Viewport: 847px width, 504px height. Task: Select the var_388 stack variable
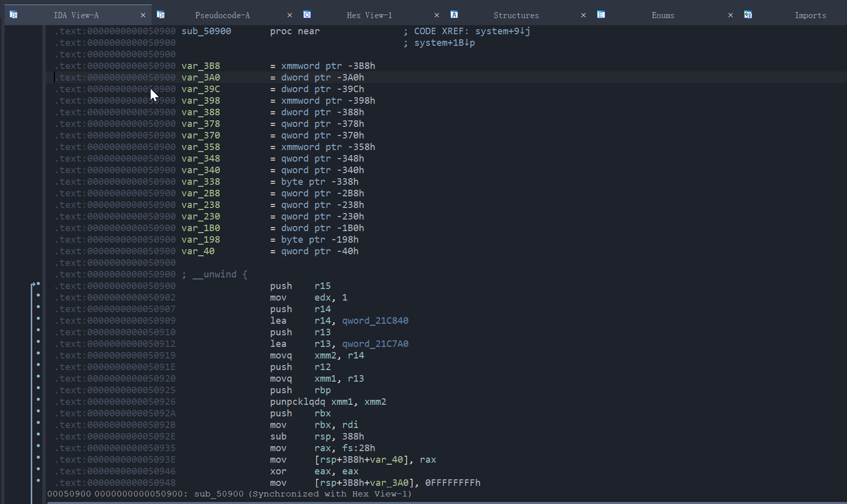coord(201,112)
